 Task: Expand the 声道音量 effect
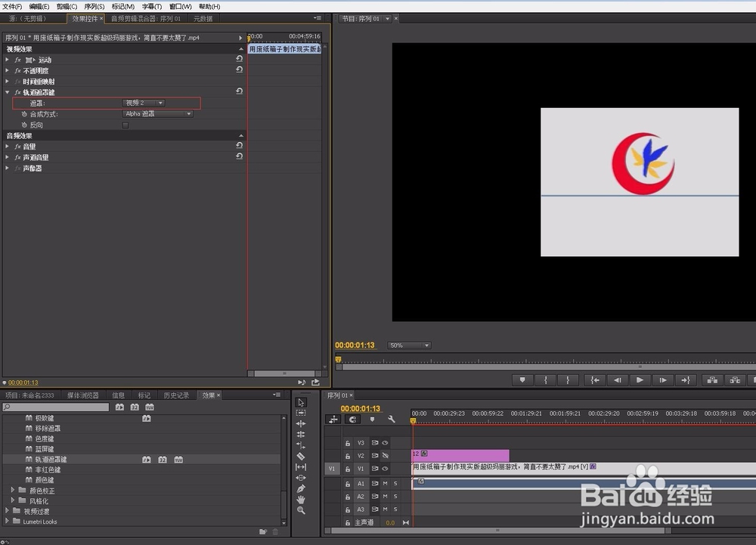(x=8, y=157)
